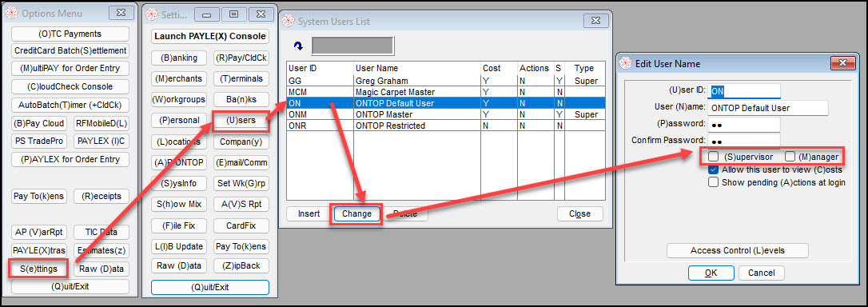Click the gray search box in Users List
The image size is (868, 307).
[352, 46]
